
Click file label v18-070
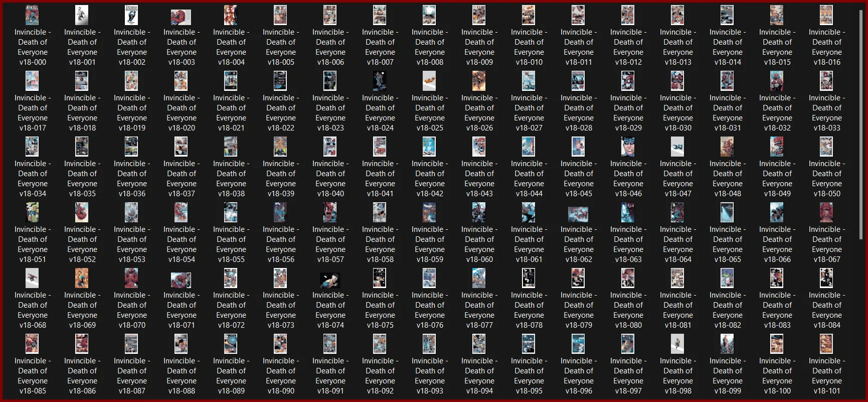point(132,310)
